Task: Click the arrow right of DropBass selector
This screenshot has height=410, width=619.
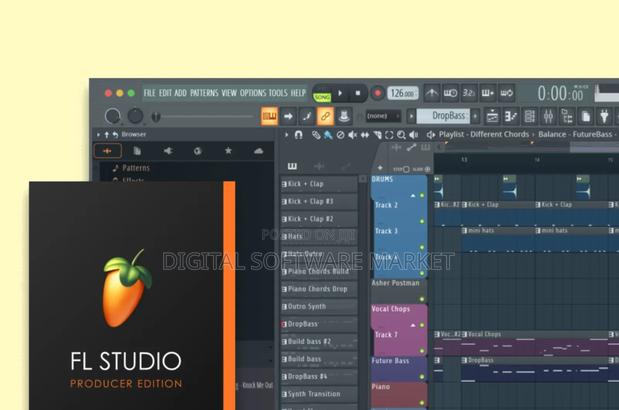Action: [x=475, y=116]
